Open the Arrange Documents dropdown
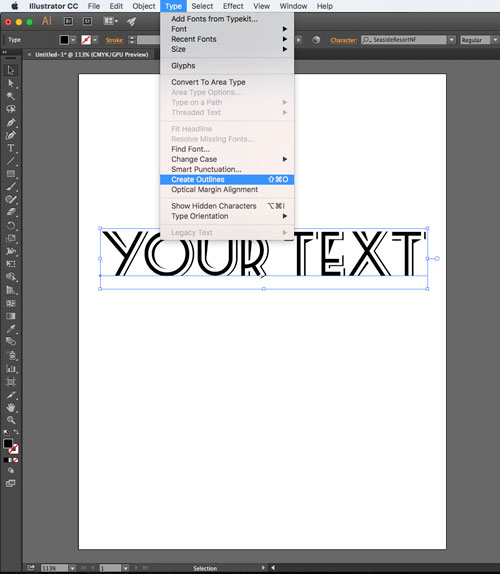The width and height of the screenshot is (500, 574). [111, 21]
